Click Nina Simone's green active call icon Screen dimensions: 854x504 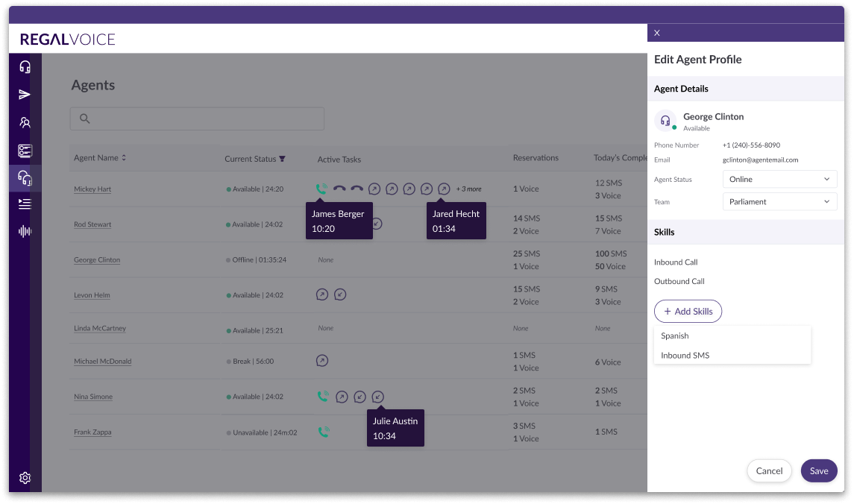click(x=323, y=396)
